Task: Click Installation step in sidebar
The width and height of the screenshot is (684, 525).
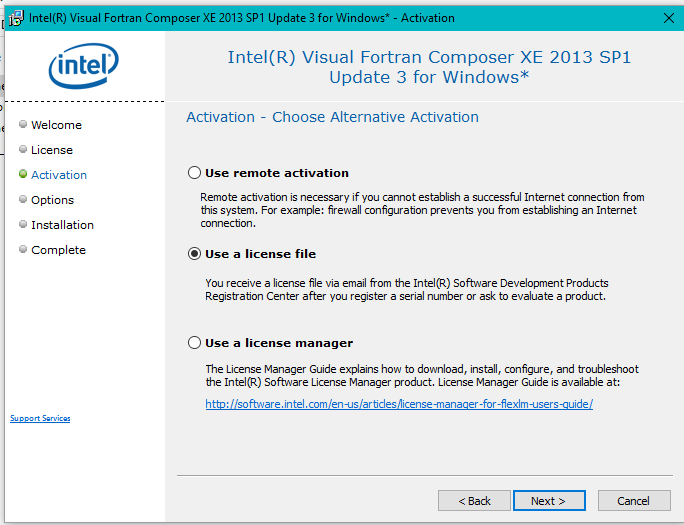Action: tap(62, 225)
